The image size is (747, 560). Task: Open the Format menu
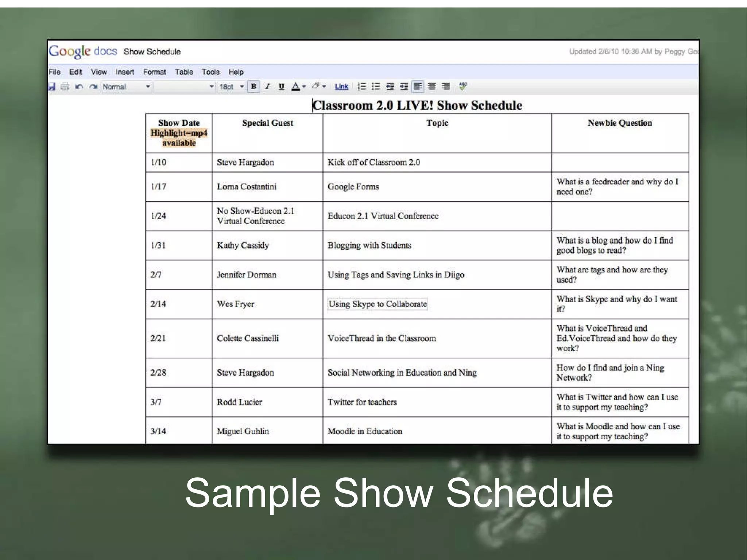(x=154, y=72)
